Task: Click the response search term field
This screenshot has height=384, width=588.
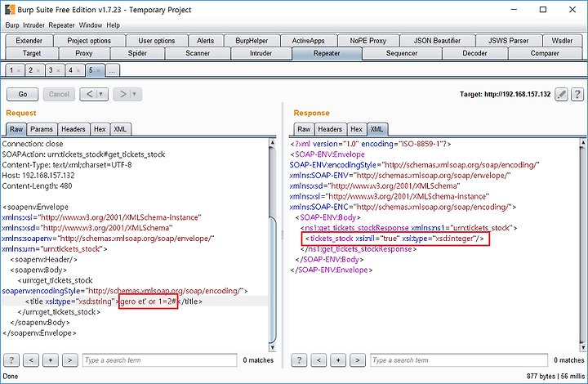Action: click(x=459, y=360)
